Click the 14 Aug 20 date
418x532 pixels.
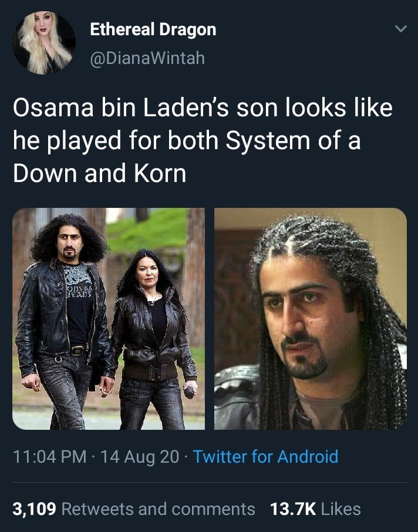point(140,456)
